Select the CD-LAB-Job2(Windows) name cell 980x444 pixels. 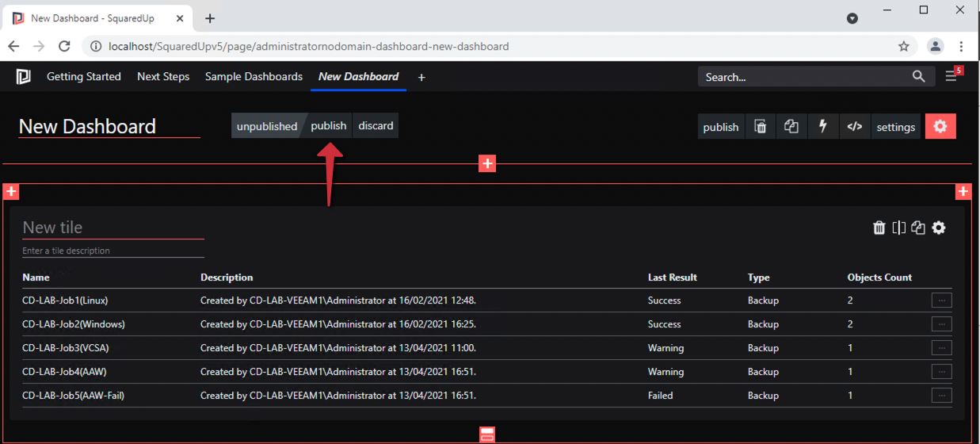[74, 324]
